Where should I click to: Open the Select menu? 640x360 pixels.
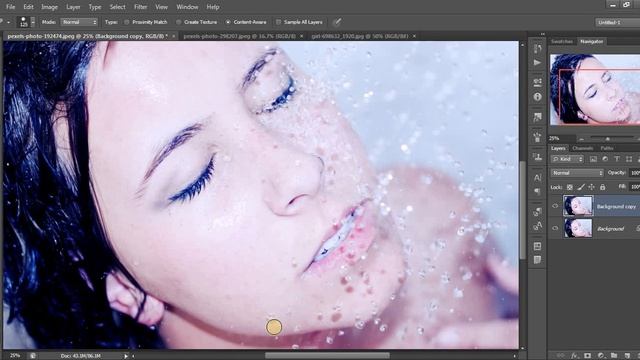(118, 7)
